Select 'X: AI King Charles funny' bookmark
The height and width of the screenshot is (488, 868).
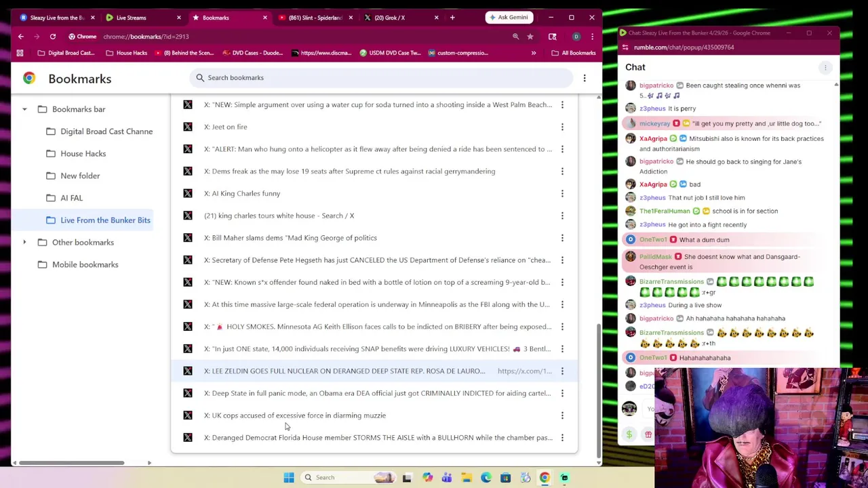click(x=374, y=193)
